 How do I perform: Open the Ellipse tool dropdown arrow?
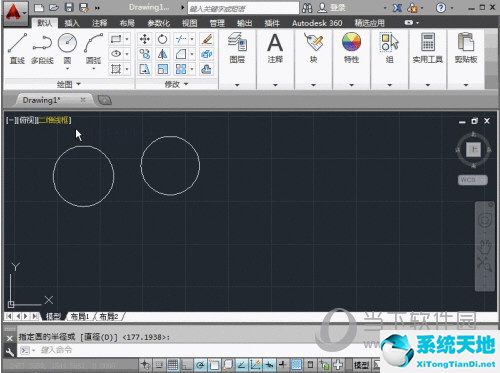tap(127, 54)
